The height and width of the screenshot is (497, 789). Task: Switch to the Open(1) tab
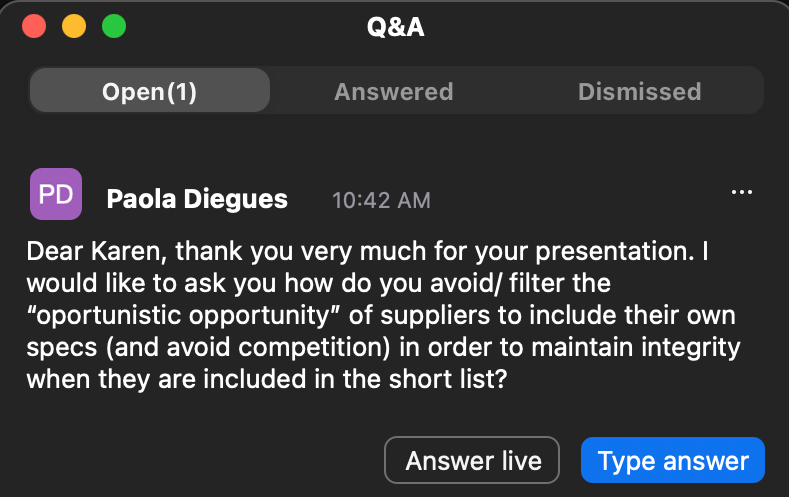pos(150,92)
